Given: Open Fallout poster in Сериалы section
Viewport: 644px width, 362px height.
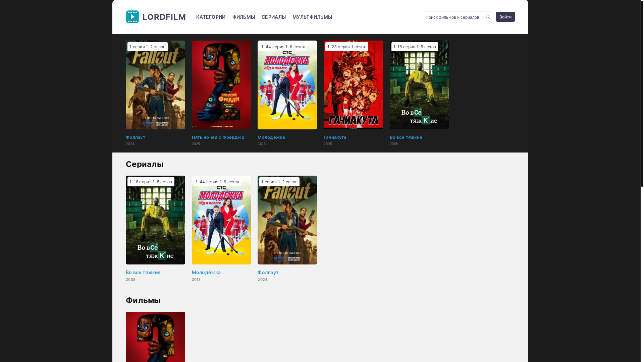Looking at the screenshot, I should tap(287, 220).
